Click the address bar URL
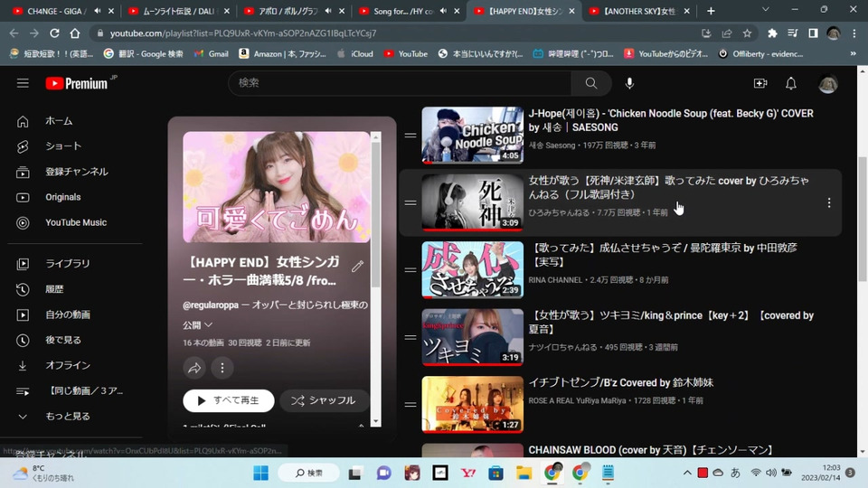The width and height of the screenshot is (868, 488). tap(243, 33)
